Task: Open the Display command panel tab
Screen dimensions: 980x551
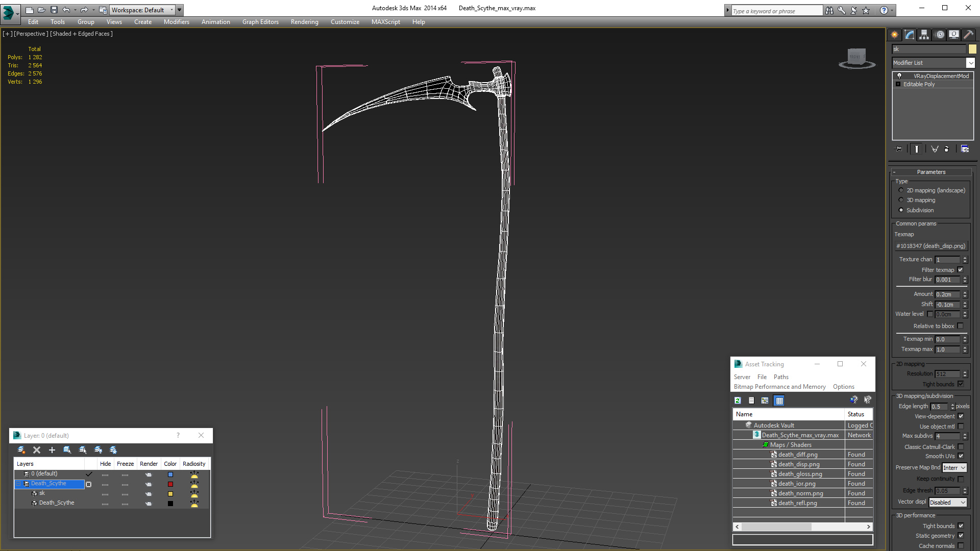Action: tap(953, 35)
